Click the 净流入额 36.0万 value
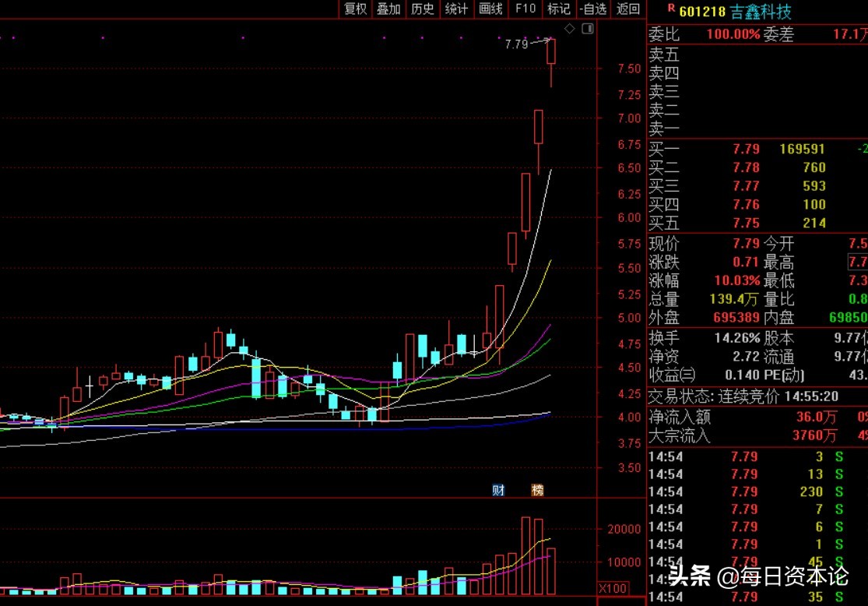The width and height of the screenshot is (868, 606). pyautogui.click(x=816, y=417)
